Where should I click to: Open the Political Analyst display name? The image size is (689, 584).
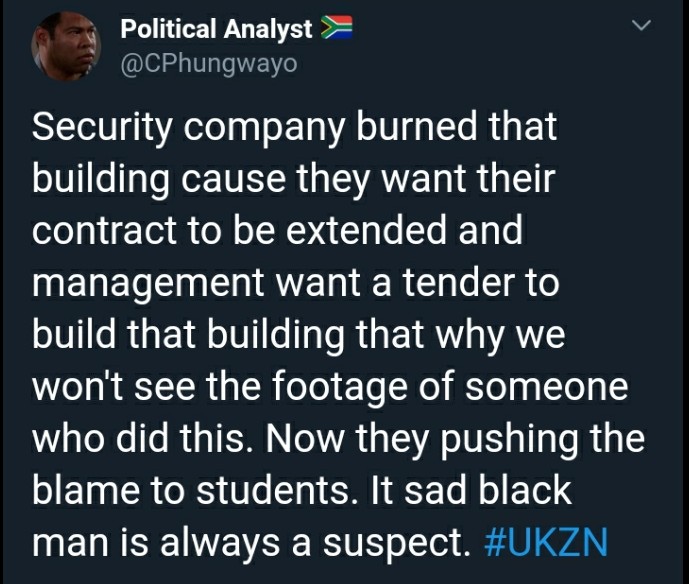(216, 29)
